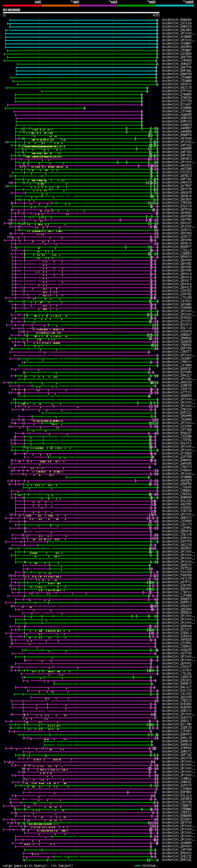Click the UniRef100_O94317 label
Viewport: 197px width, 868px height.
pyautogui.click(x=176, y=375)
